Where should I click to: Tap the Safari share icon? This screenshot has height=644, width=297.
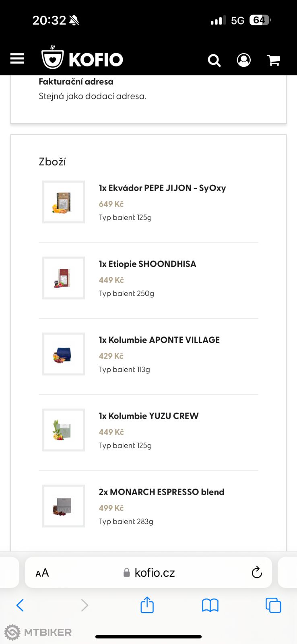147,605
